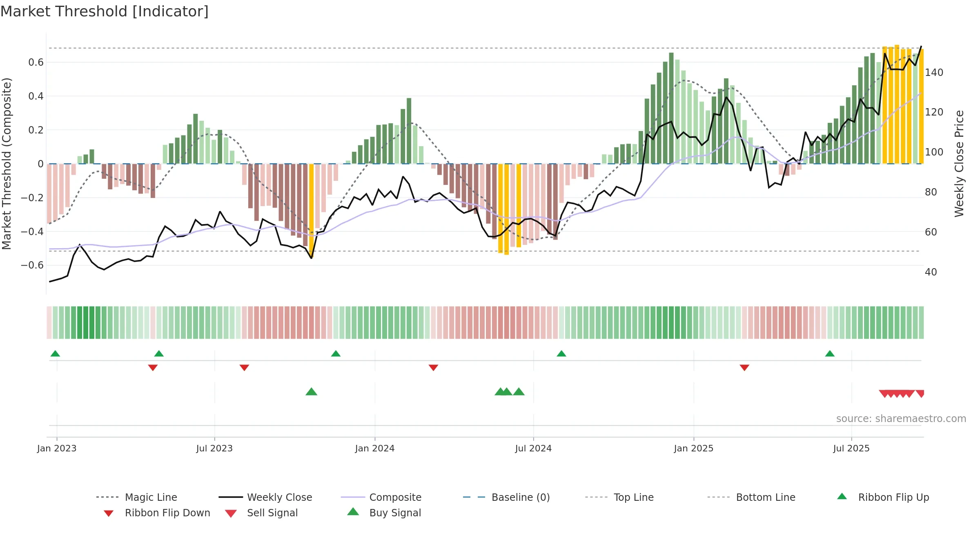Click the Jul 2024 x-axis label
The height and width of the screenshot is (551, 980).
tap(533, 449)
